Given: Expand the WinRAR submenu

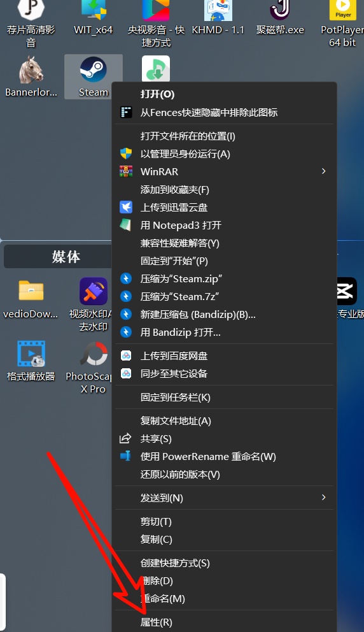Looking at the screenshot, I should click(224, 172).
